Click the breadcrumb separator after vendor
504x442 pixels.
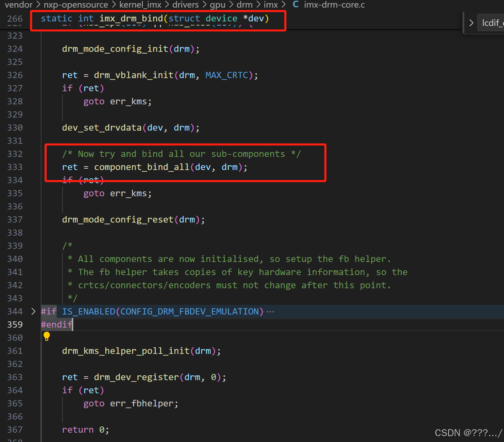(38, 4)
